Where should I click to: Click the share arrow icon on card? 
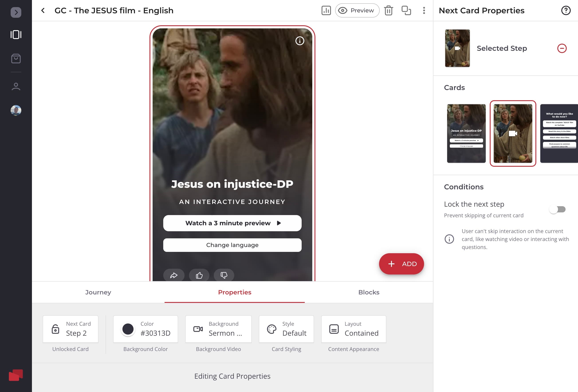[174, 275]
